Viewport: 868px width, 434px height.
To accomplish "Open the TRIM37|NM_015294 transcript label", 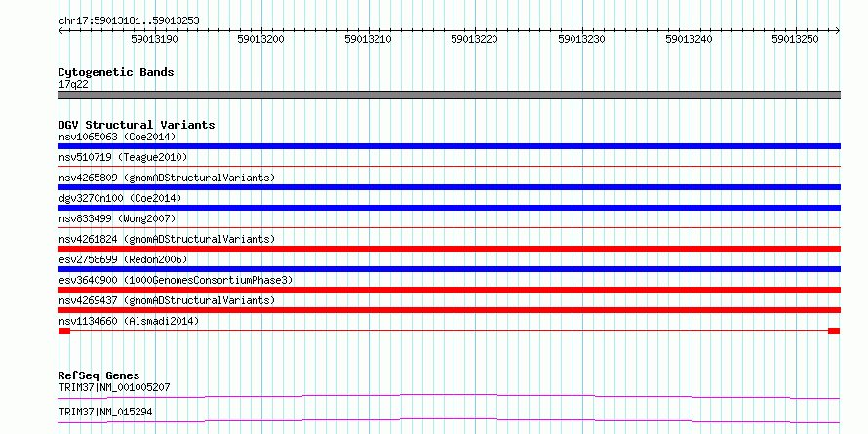I will (x=105, y=412).
